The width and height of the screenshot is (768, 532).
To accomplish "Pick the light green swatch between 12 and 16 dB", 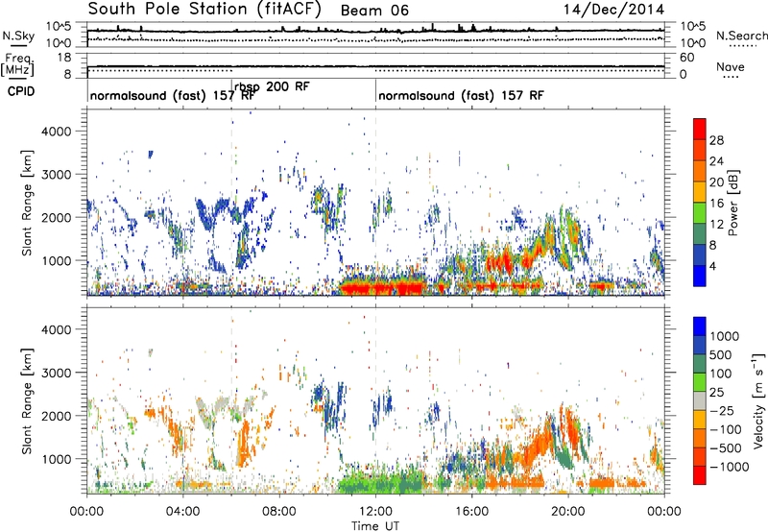I will click(700, 213).
